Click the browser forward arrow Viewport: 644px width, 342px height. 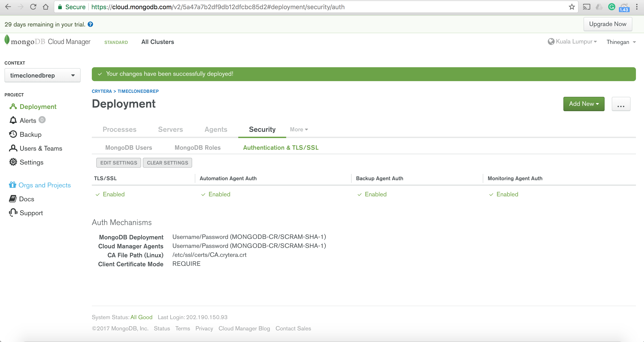[21, 7]
